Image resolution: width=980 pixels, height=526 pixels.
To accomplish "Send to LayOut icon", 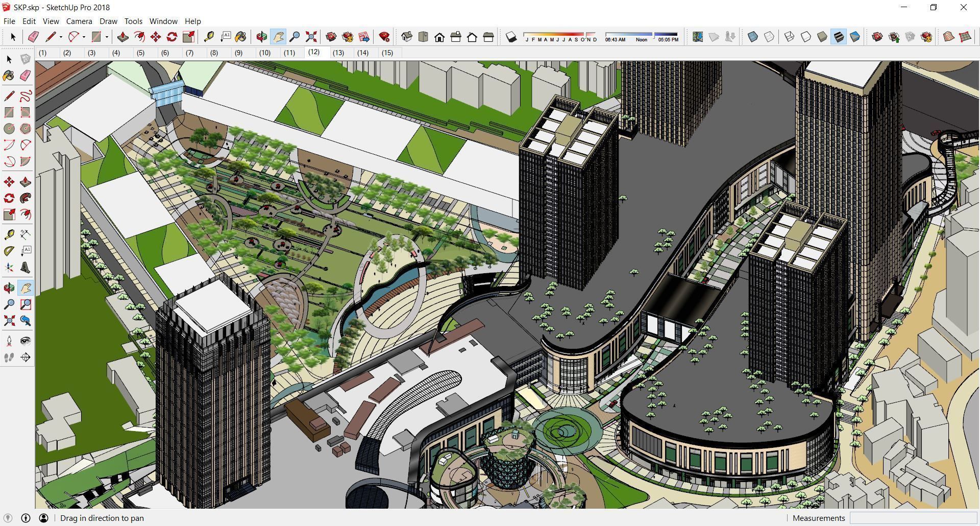I will pyautogui.click(x=364, y=37).
